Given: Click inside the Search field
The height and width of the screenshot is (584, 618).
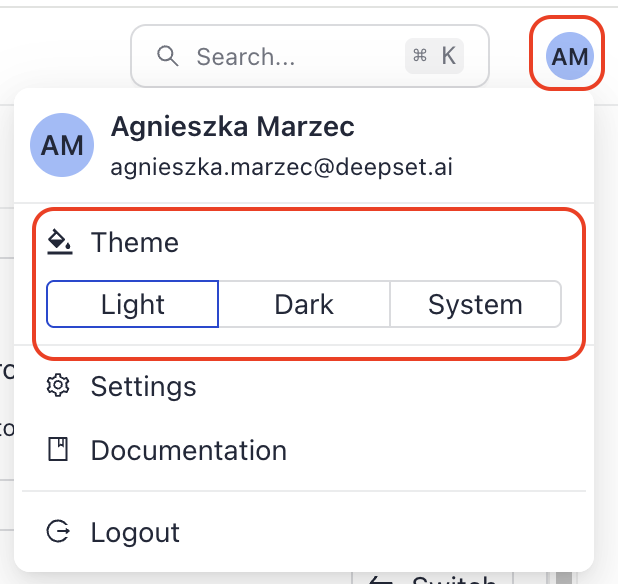Looking at the screenshot, I should tap(310, 56).
